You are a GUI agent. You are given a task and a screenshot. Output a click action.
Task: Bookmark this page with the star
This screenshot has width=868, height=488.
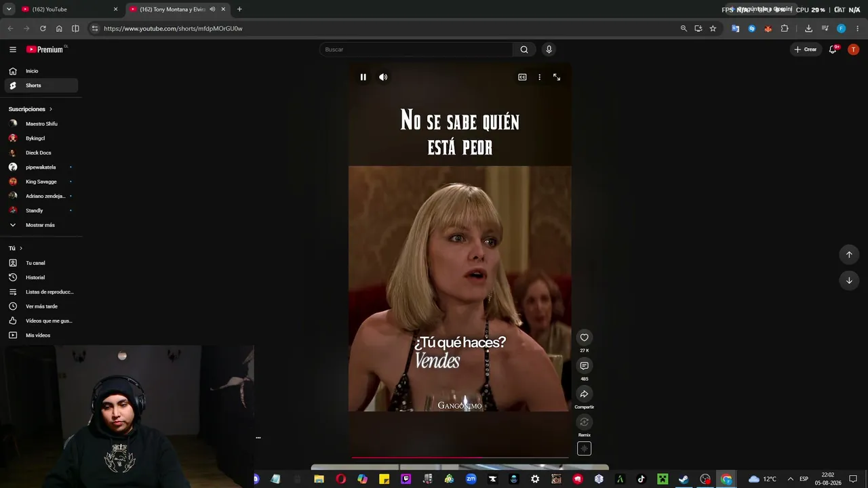(x=713, y=28)
